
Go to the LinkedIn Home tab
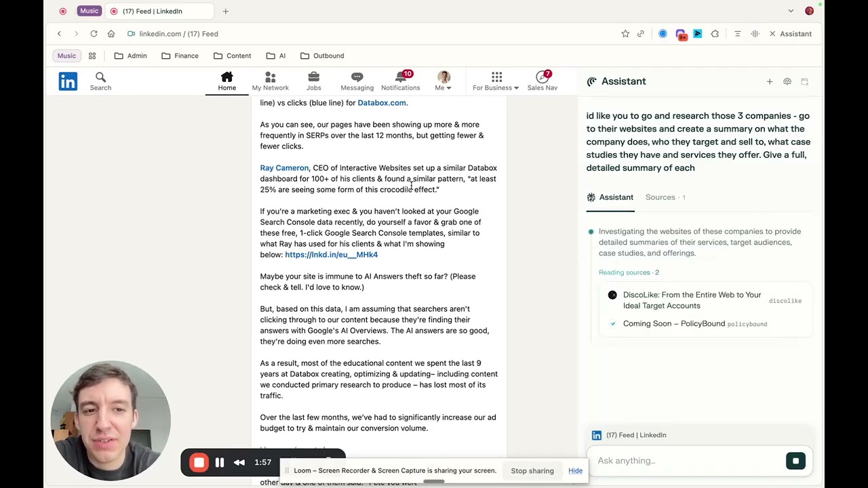[x=226, y=81]
